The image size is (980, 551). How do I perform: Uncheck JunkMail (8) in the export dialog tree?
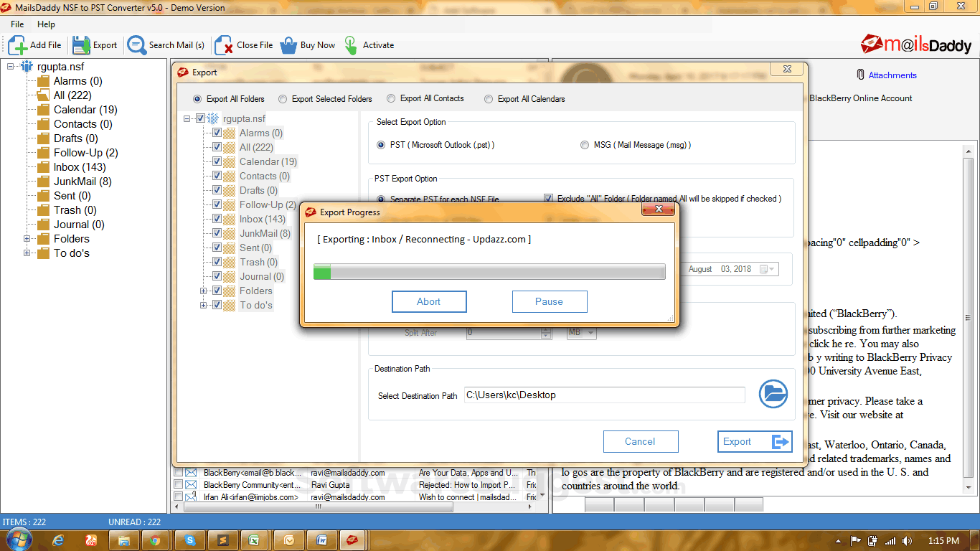click(x=217, y=233)
